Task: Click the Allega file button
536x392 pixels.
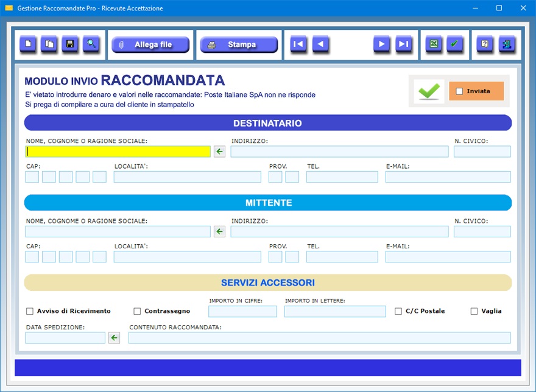Action: [x=150, y=44]
